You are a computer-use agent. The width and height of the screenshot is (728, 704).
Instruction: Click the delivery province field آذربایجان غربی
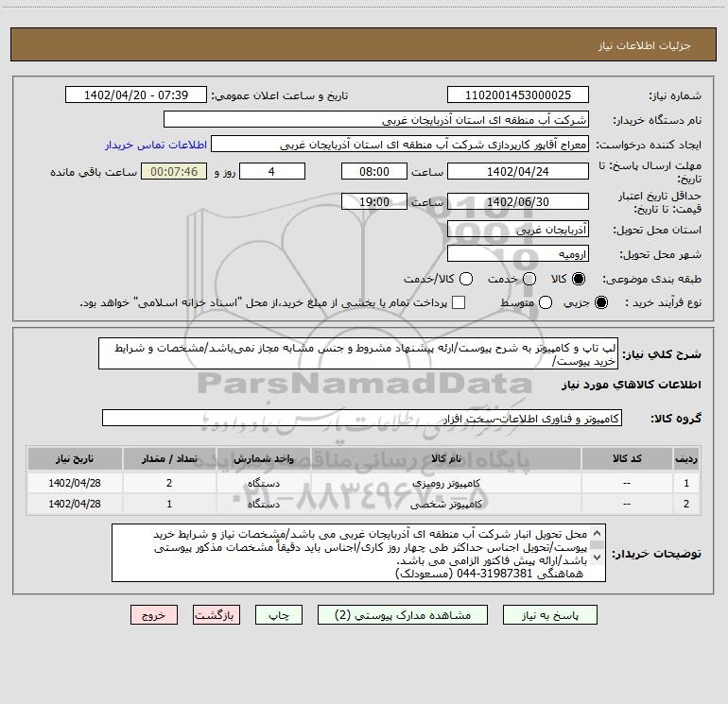(518, 230)
